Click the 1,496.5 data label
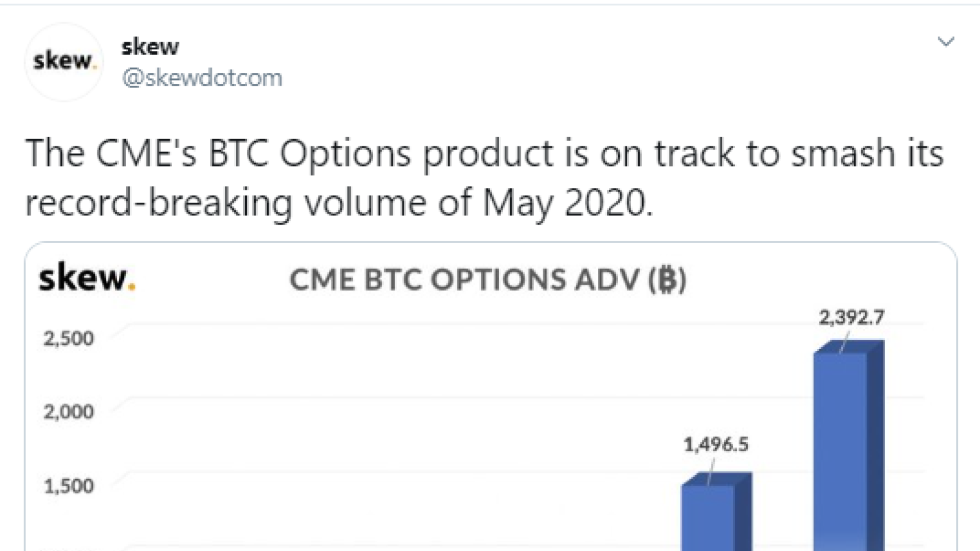This screenshot has width=980, height=551. (x=716, y=444)
